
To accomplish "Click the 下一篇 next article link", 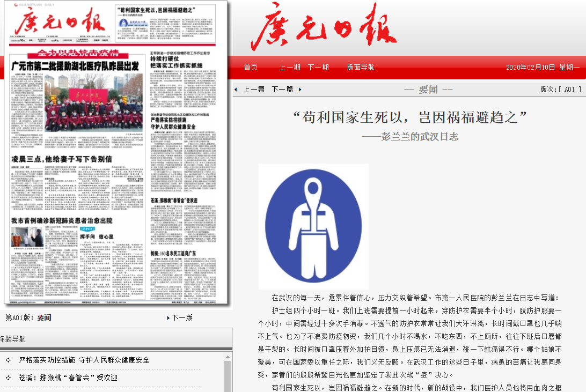I will click(x=282, y=90).
